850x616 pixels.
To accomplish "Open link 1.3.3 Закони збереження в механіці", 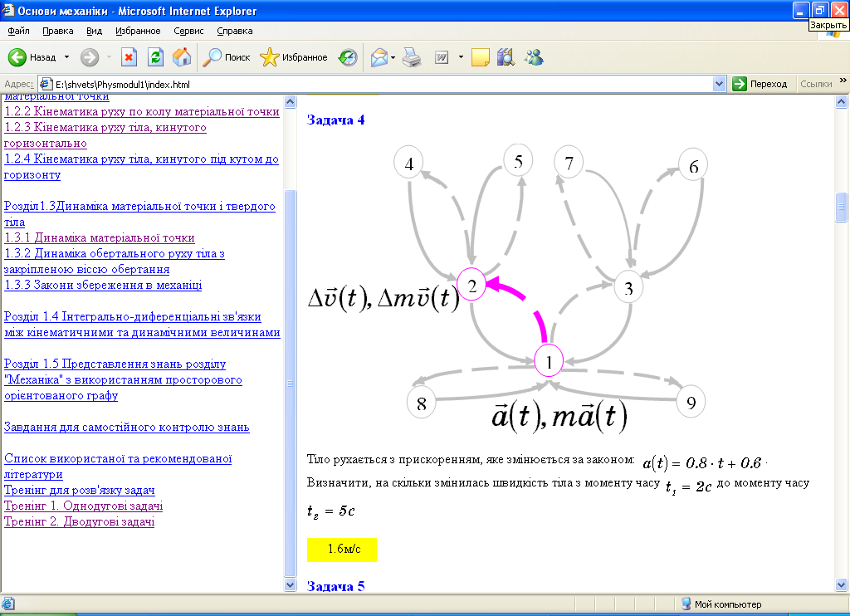I will pyautogui.click(x=103, y=286).
